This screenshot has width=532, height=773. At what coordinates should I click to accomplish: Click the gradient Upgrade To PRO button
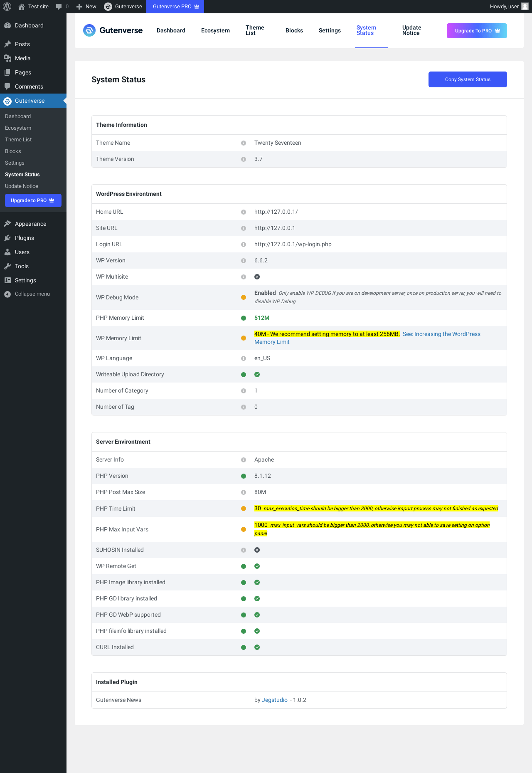[x=477, y=31]
